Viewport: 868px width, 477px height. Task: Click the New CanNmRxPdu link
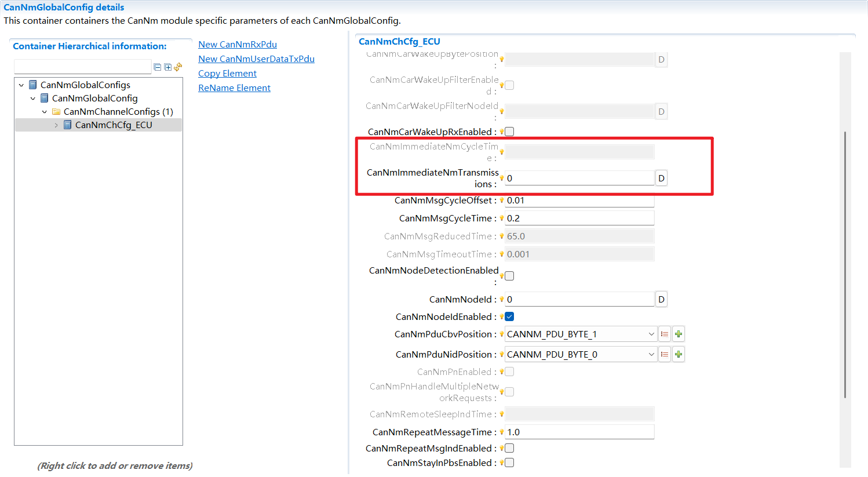point(238,45)
